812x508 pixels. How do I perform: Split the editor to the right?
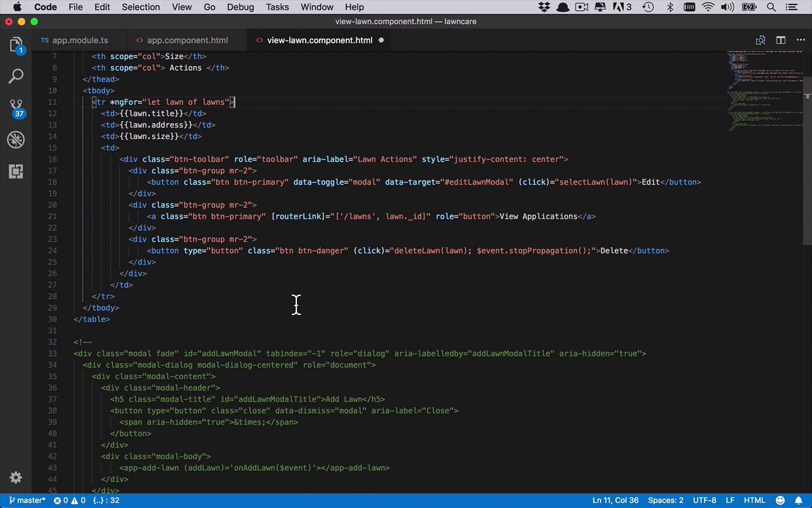coord(781,40)
